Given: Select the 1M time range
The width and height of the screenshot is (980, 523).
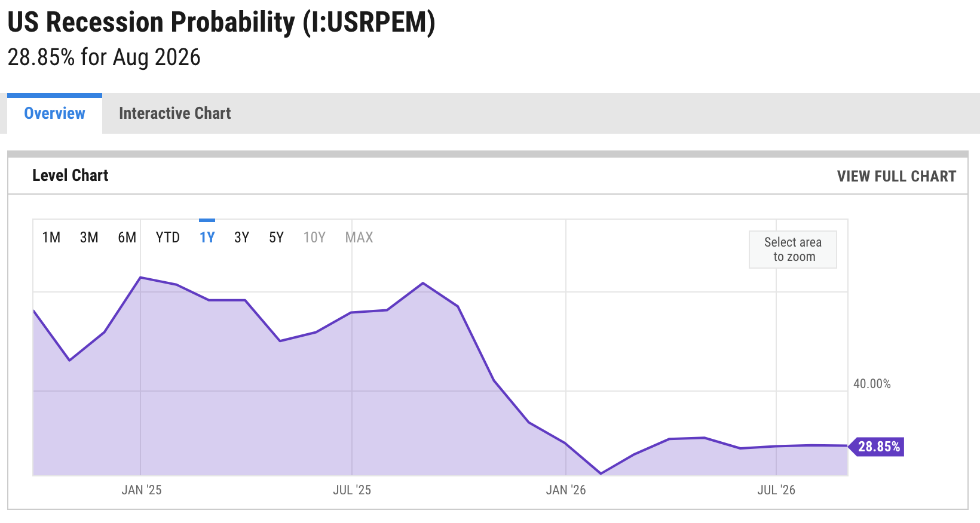Looking at the screenshot, I should point(51,238).
